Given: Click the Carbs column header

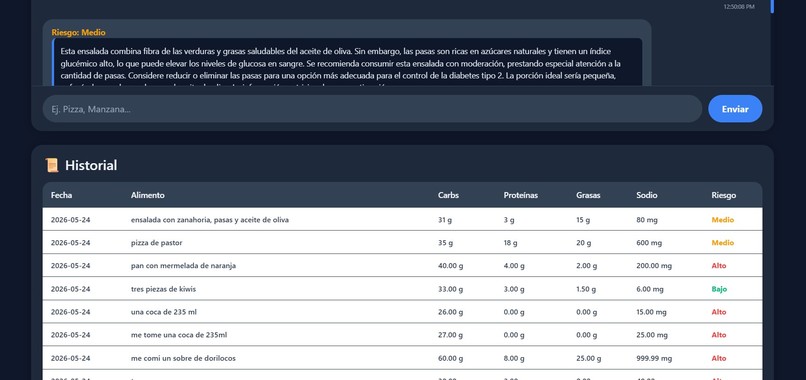Looking at the screenshot, I should click(448, 195).
